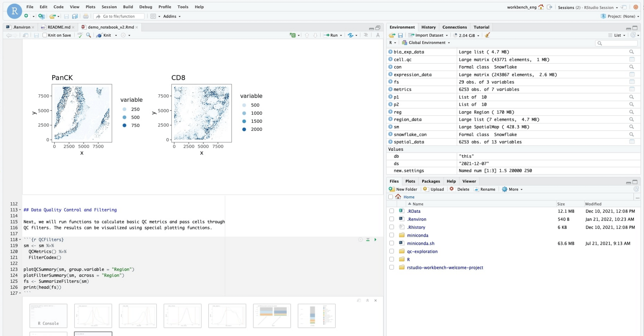Screen dimensions: 644x336
Task: Click the workbench home icon
Action: (541, 7)
